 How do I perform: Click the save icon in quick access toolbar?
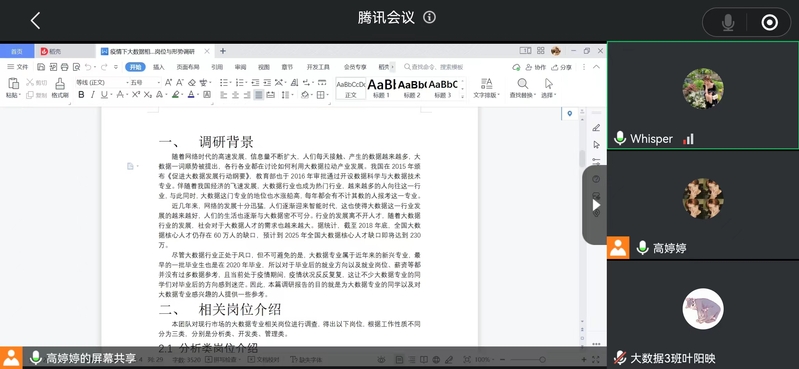(41, 67)
